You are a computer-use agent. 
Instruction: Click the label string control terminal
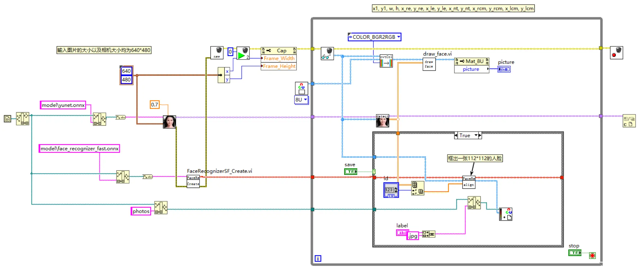(402, 233)
